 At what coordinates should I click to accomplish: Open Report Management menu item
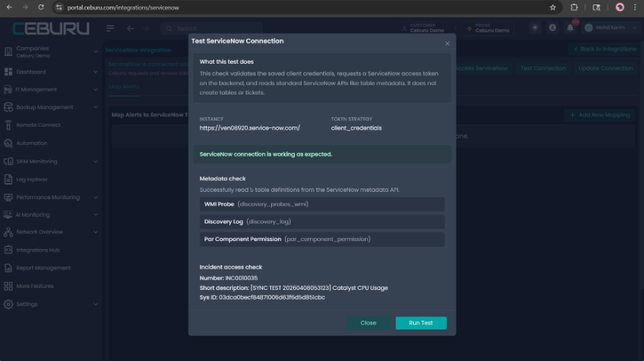(43, 268)
